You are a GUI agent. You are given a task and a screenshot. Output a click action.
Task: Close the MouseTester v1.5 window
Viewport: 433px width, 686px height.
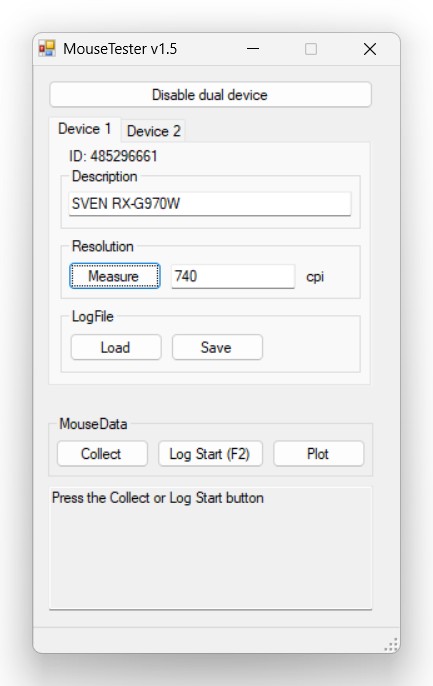[370, 49]
